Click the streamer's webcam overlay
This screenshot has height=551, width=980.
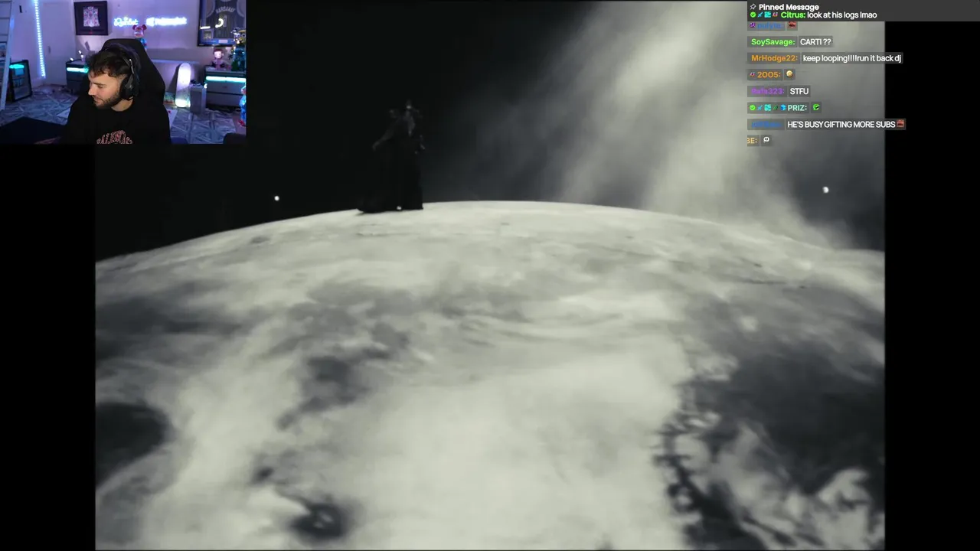coord(123,72)
